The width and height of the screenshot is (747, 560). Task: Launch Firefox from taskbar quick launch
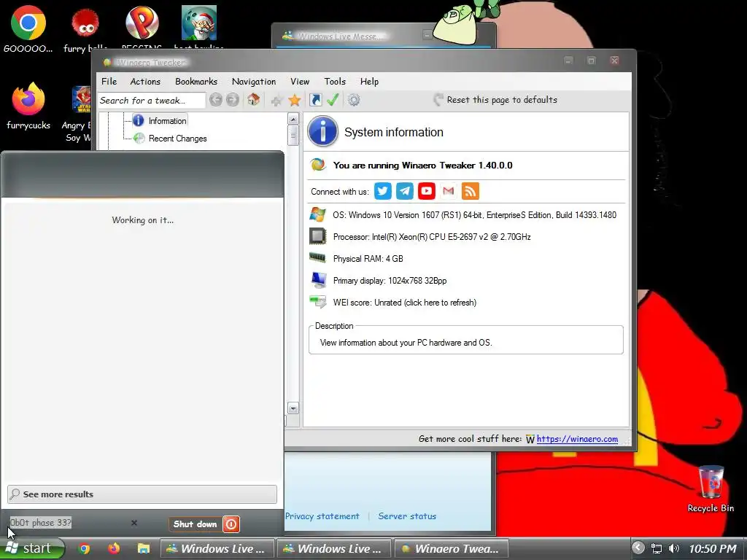pyautogui.click(x=114, y=548)
